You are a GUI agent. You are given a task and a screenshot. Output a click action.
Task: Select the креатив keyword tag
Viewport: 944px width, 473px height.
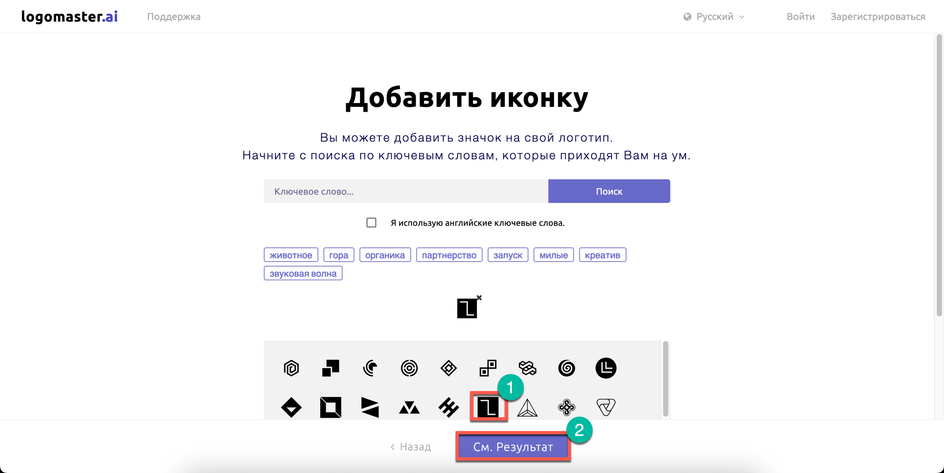[603, 255]
